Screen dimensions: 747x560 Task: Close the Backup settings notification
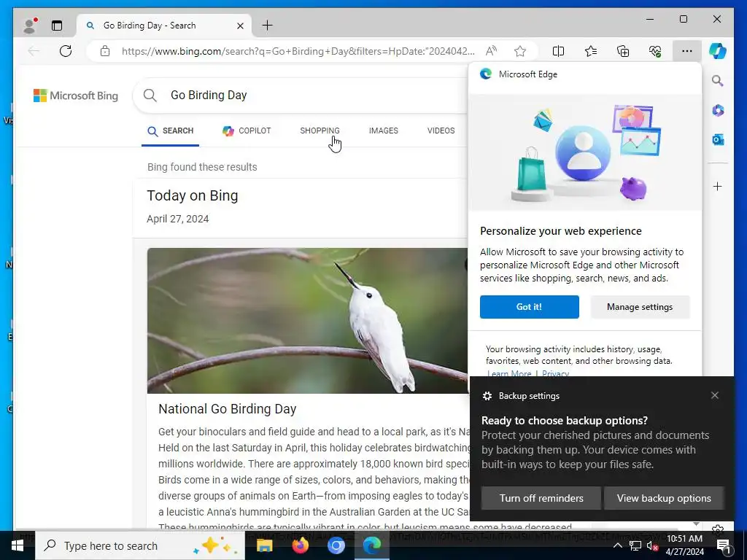coord(715,396)
